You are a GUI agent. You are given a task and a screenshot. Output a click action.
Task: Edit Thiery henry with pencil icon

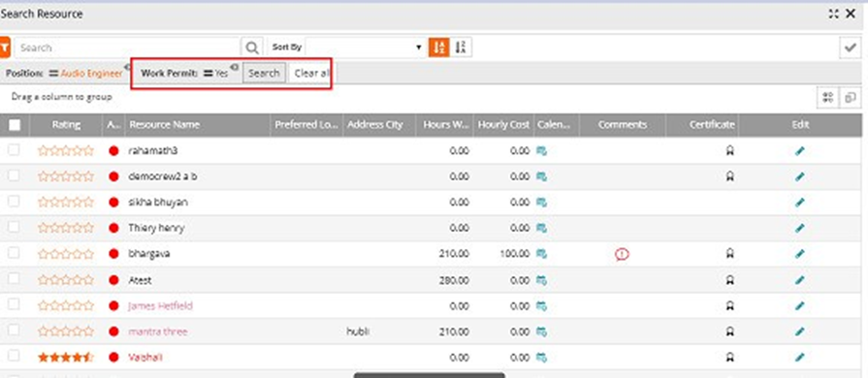click(x=799, y=228)
